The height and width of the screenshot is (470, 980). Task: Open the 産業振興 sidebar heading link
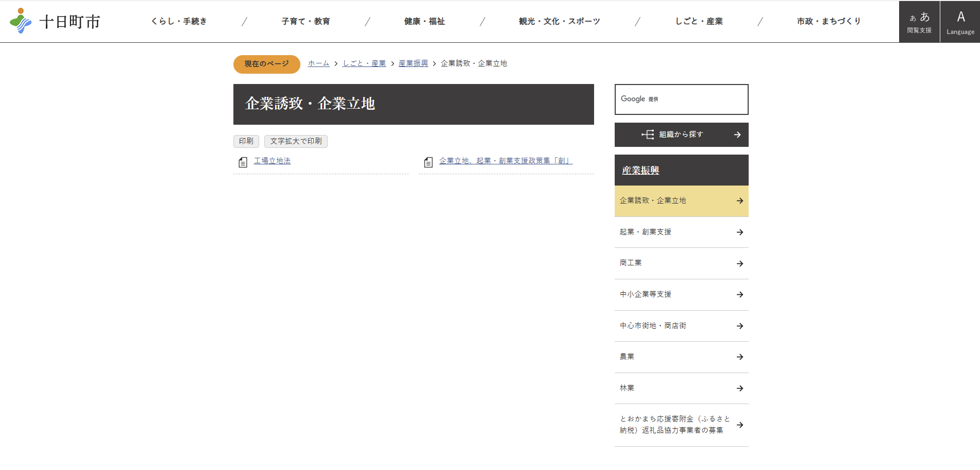coord(640,171)
